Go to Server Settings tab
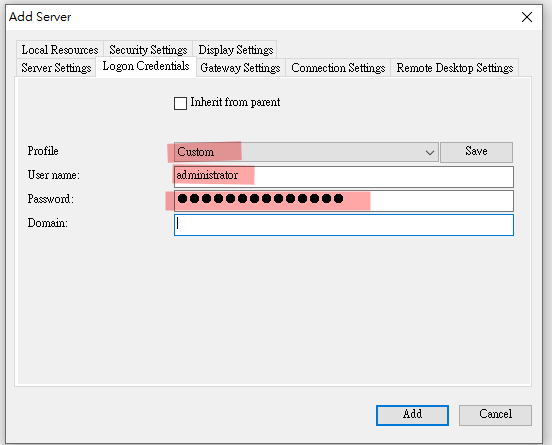Screen dimensions: 552x445 (x=56, y=68)
